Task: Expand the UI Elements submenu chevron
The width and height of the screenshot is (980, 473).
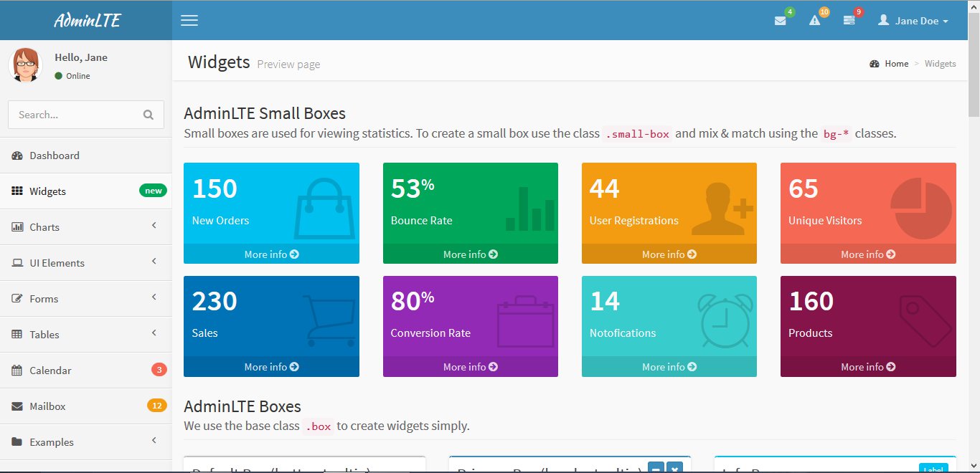Action: [154, 262]
